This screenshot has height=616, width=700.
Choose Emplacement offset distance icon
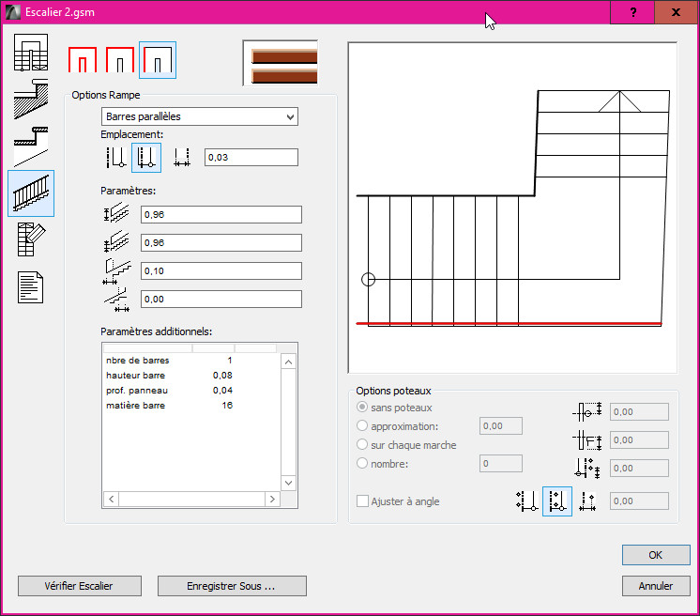tap(182, 158)
